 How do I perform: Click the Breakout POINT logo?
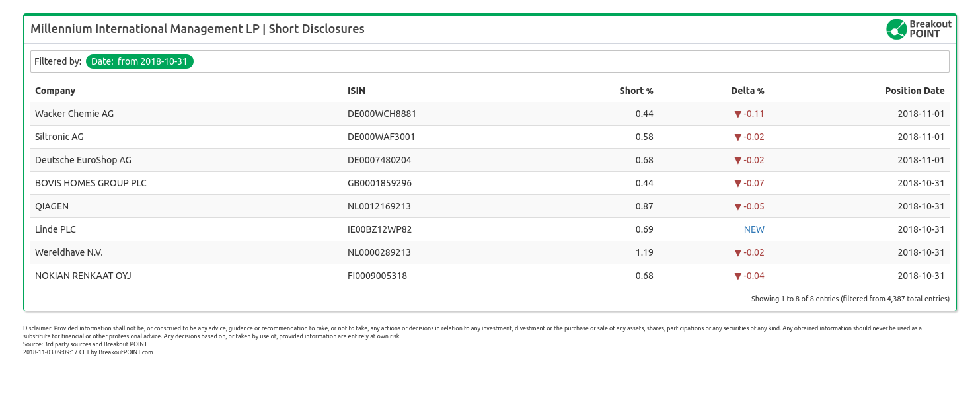click(x=919, y=29)
